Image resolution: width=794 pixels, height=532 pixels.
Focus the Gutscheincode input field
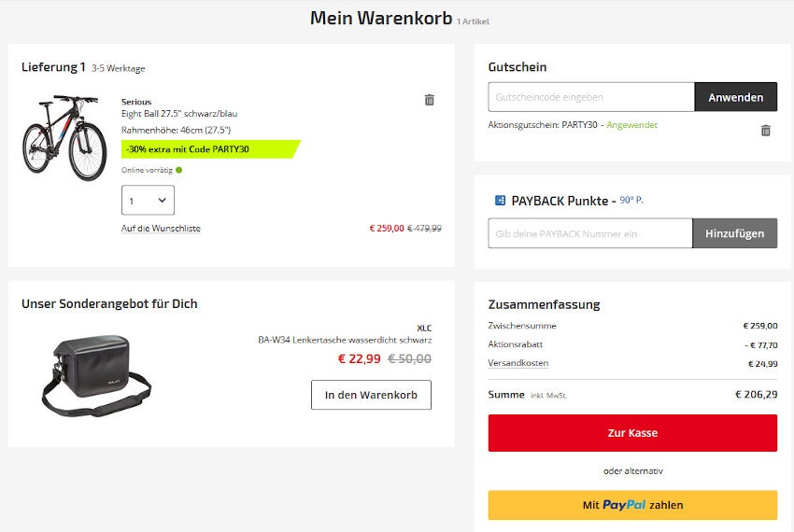(591, 97)
